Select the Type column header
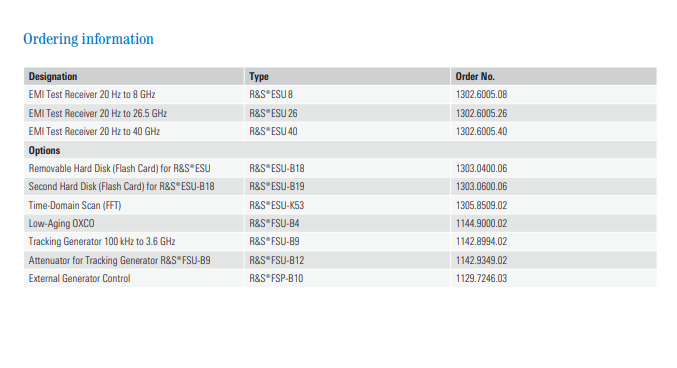 (259, 76)
